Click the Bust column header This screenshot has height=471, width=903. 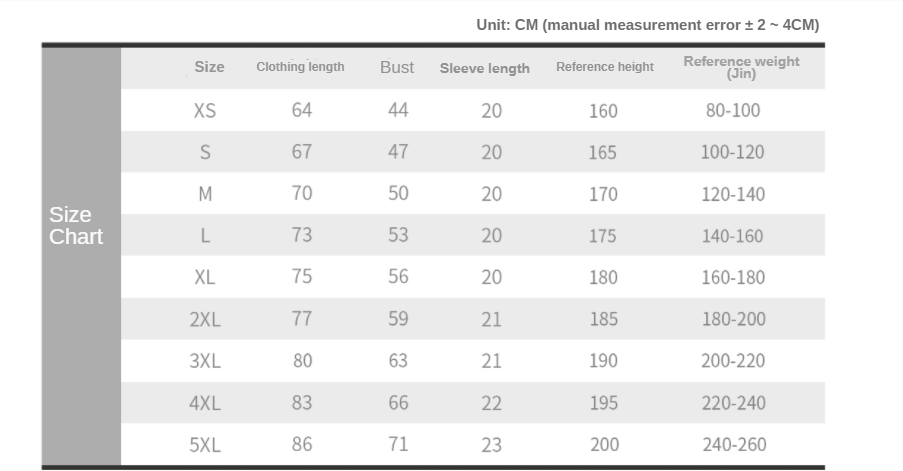point(397,67)
